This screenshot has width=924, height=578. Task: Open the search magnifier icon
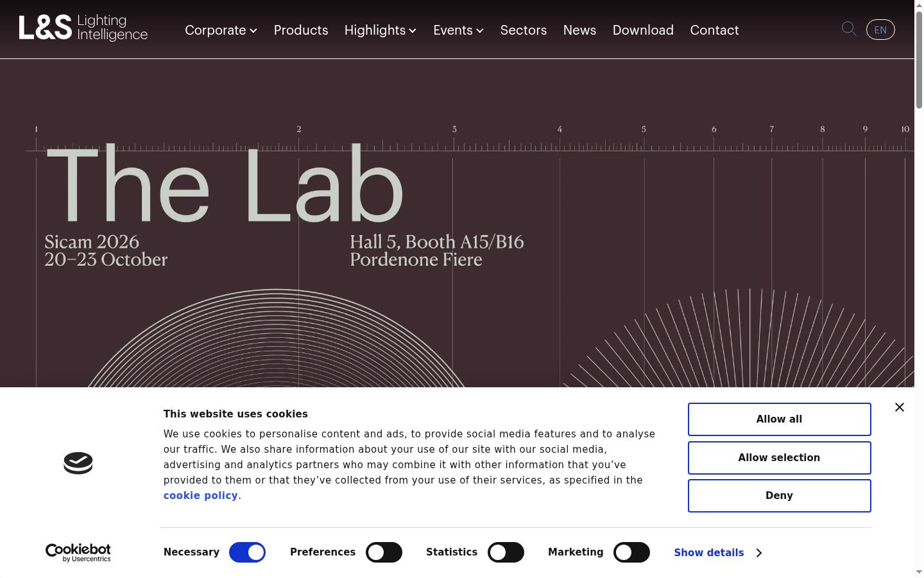tap(849, 29)
